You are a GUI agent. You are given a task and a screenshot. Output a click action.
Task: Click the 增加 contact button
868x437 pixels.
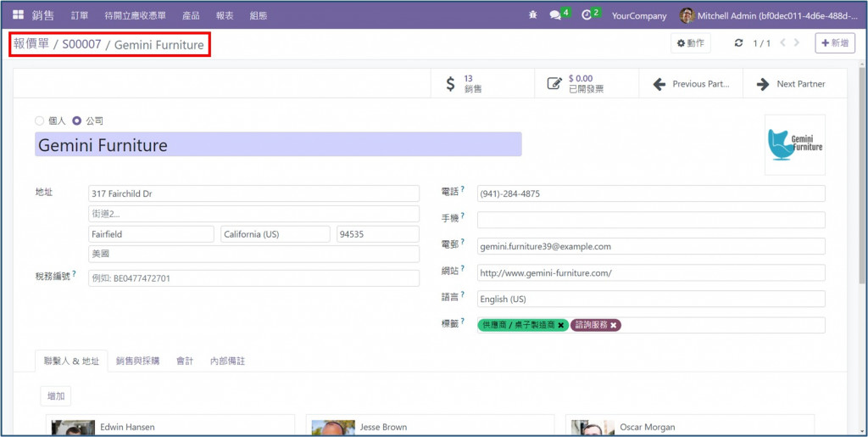(x=55, y=396)
